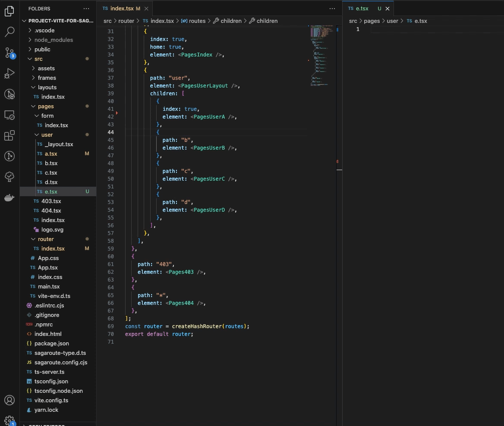Open index.html file
The height and width of the screenshot is (426, 504).
click(x=58, y=334)
